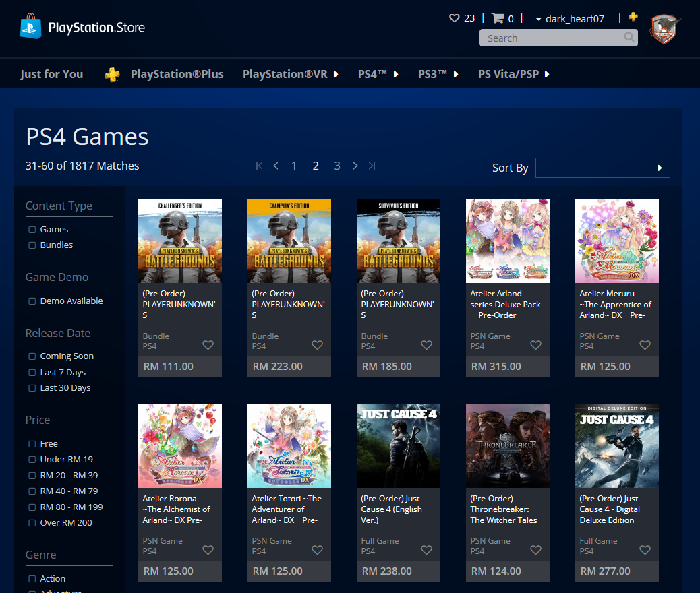Image resolution: width=700 pixels, height=593 pixels.
Task: Expand the PS Vita/PSP menu
Action: [x=513, y=74]
